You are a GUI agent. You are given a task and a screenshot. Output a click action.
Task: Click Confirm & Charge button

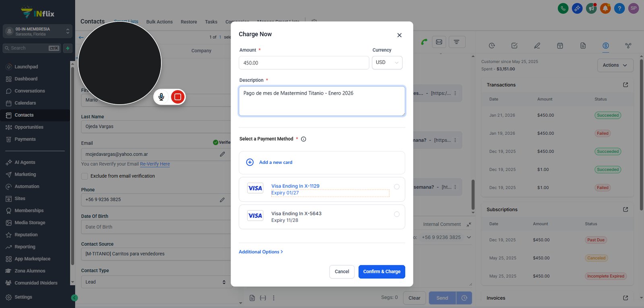click(382, 272)
